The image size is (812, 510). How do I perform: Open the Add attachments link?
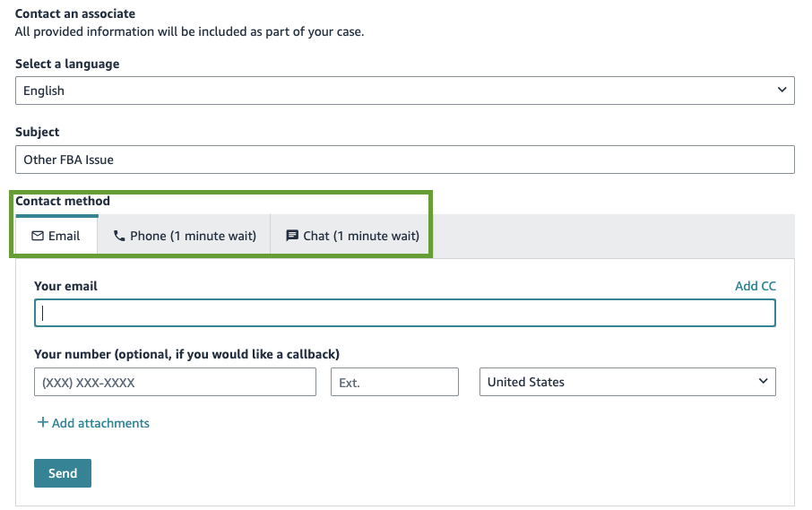[100, 423]
